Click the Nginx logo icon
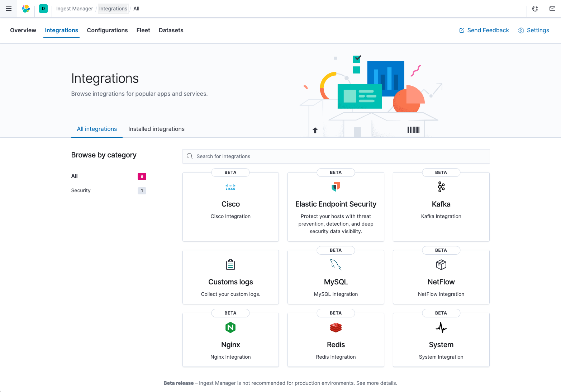561x392 pixels. pyautogui.click(x=230, y=327)
